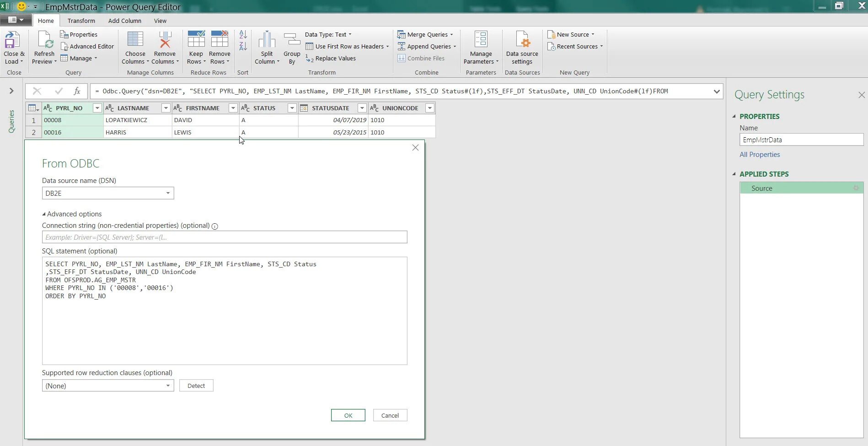Click the connection string info icon

[x=215, y=226]
